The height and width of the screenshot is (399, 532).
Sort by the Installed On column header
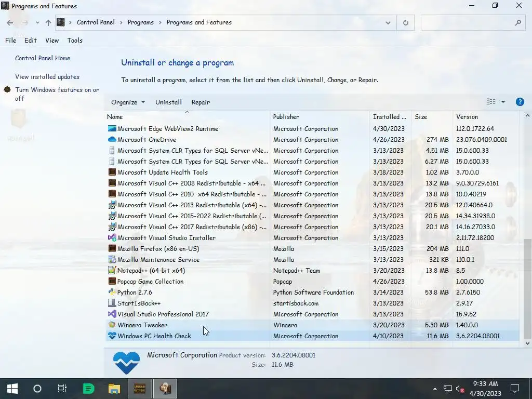tap(391, 116)
